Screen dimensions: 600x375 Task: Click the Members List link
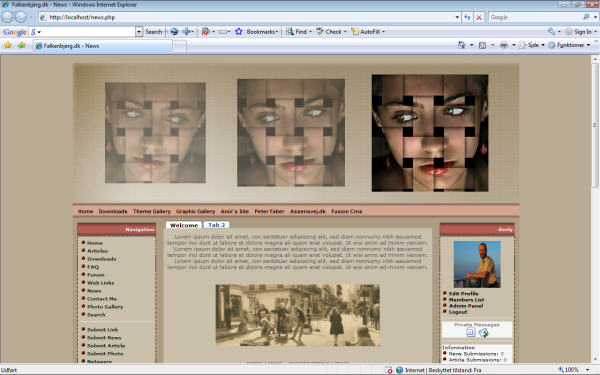(466, 300)
